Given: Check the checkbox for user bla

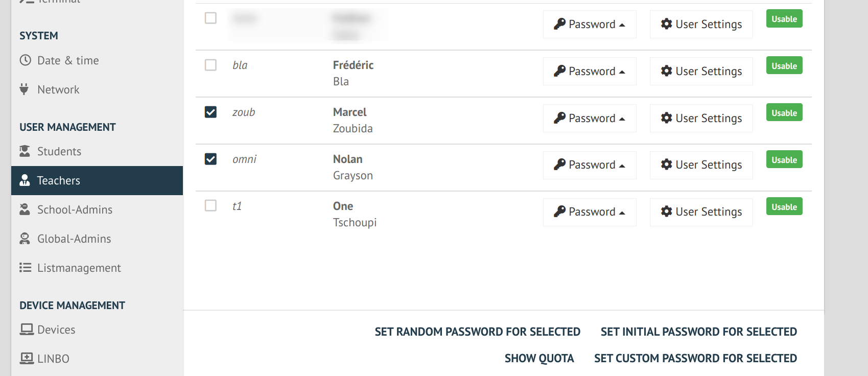Looking at the screenshot, I should tap(210, 65).
